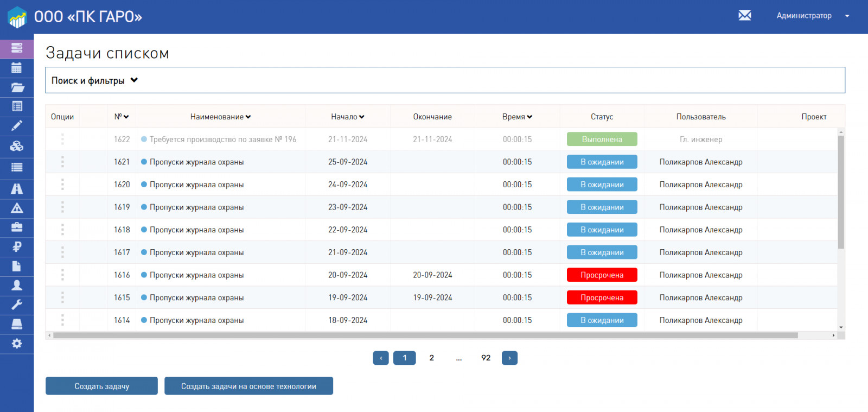This screenshot has width=868, height=412.
Task: Click the ПК ГАРО logo icon
Action: click(17, 17)
